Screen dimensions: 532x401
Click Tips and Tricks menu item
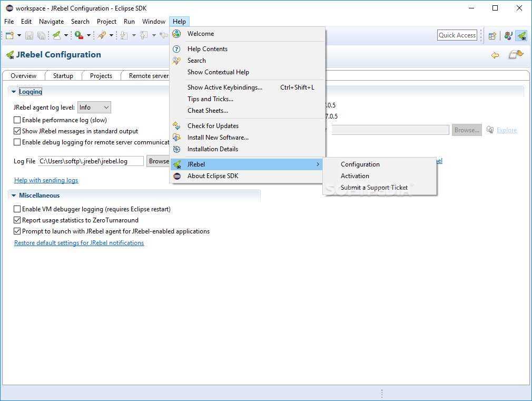tap(248, 99)
